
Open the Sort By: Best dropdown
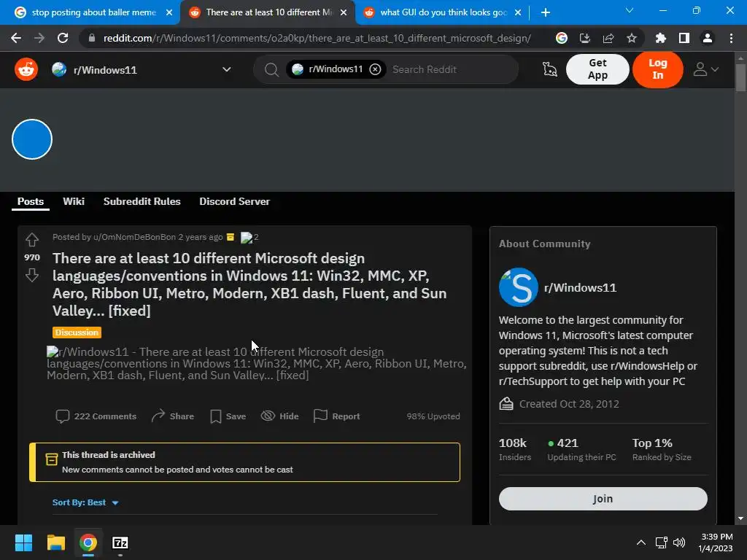[x=85, y=502]
